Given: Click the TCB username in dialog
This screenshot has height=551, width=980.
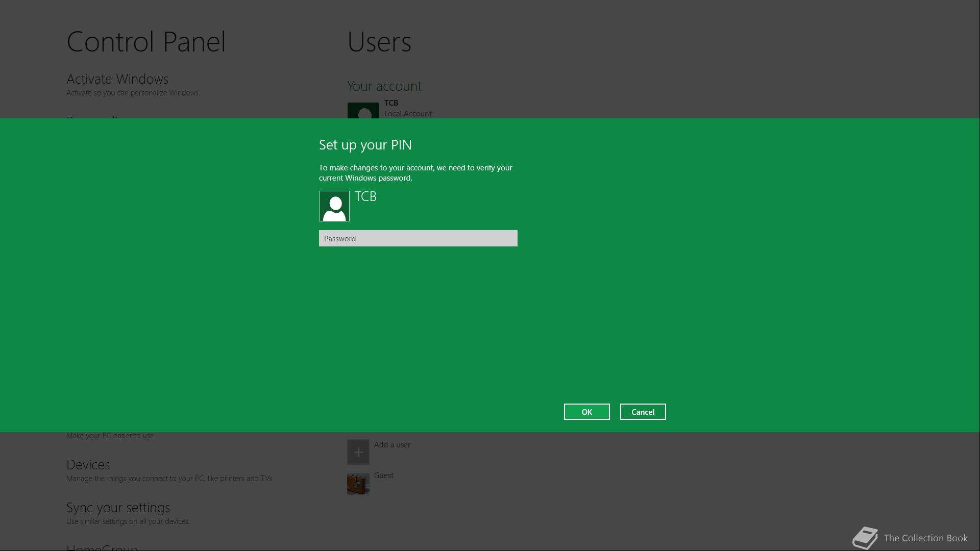Looking at the screenshot, I should click(365, 197).
